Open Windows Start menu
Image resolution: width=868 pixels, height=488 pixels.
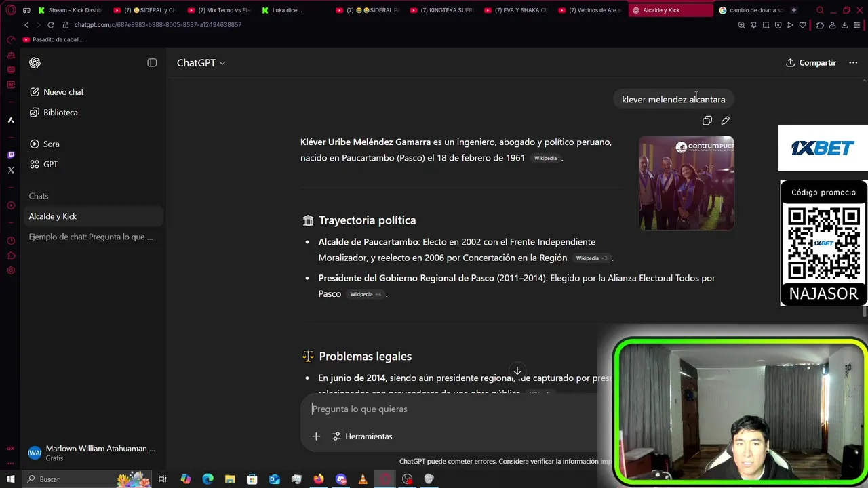tap(10, 479)
